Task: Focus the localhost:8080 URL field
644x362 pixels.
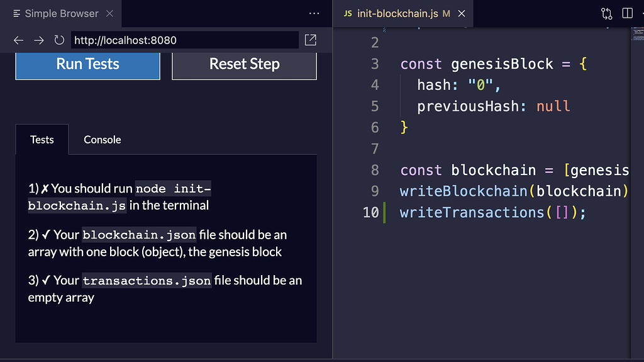Action: point(184,40)
